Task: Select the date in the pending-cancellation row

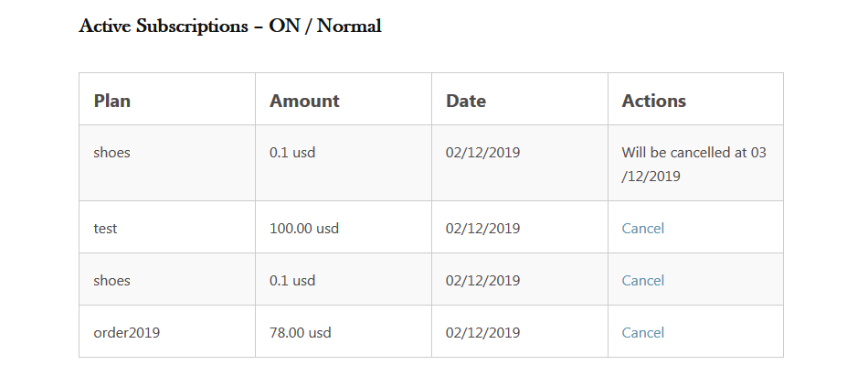Action: point(483,153)
